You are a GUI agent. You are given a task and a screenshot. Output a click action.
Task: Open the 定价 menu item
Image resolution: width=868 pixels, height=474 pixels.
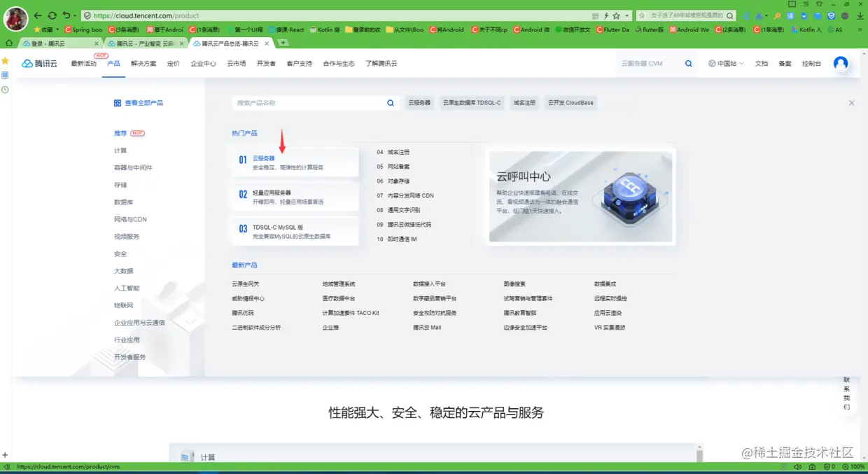pyautogui.click(x=174, y=64)
